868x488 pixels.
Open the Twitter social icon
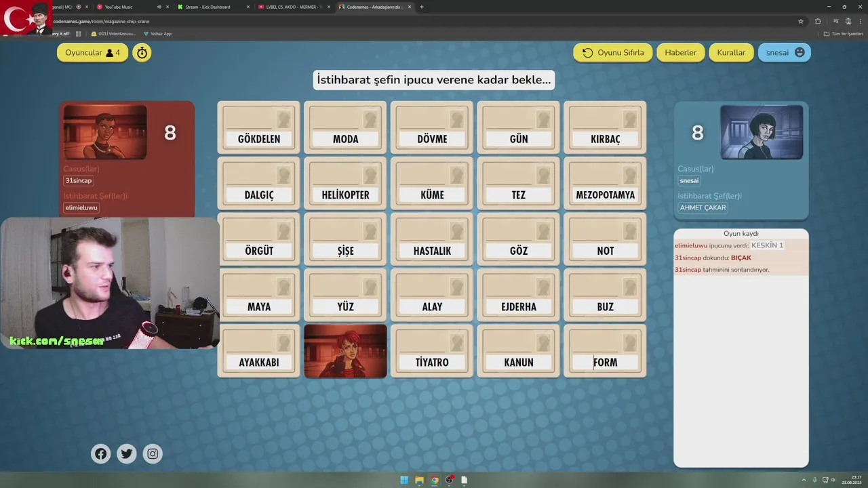tap(127, 454)
